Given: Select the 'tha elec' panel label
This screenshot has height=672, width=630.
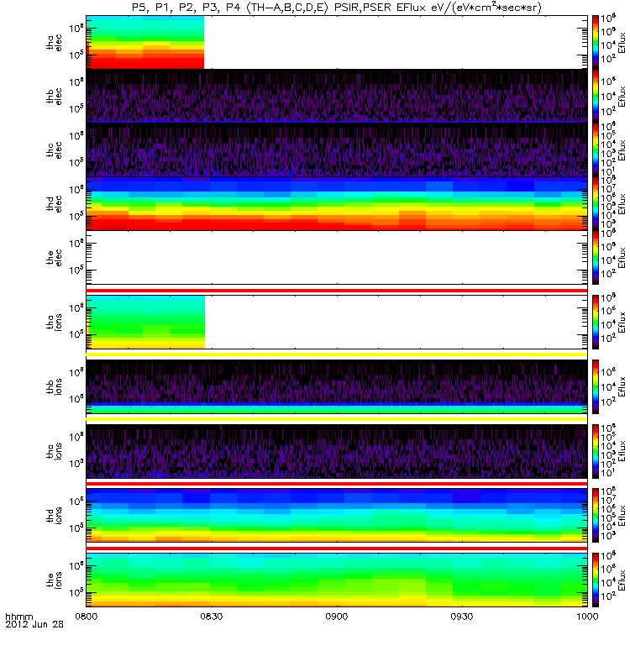Looking at the screenshot, I should click(x=54, y=43).
